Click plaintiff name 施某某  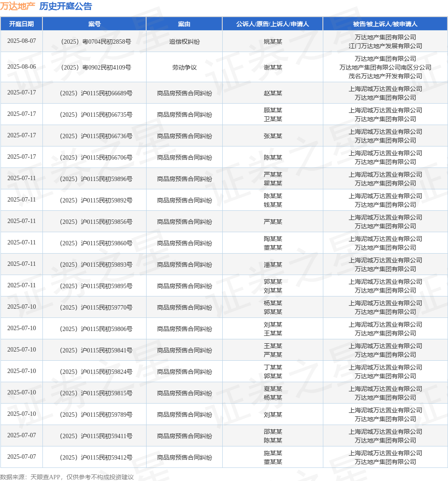[273, 453]
